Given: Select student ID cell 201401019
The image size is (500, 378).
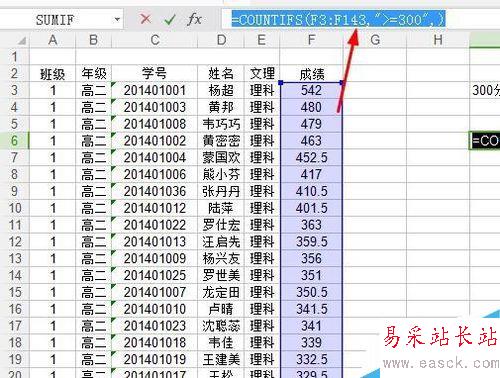Looking at the screenshot, I should pos(155,359).
